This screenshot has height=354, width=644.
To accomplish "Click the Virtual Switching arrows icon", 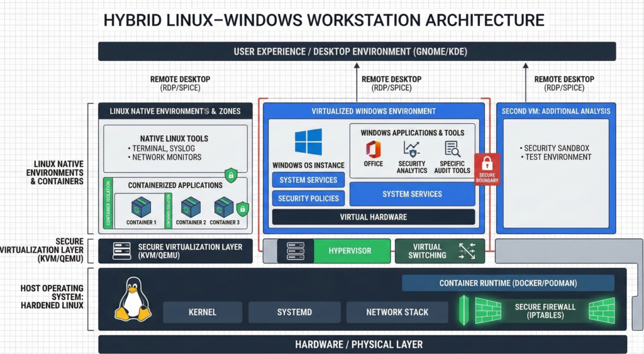I will coord(468,250).
